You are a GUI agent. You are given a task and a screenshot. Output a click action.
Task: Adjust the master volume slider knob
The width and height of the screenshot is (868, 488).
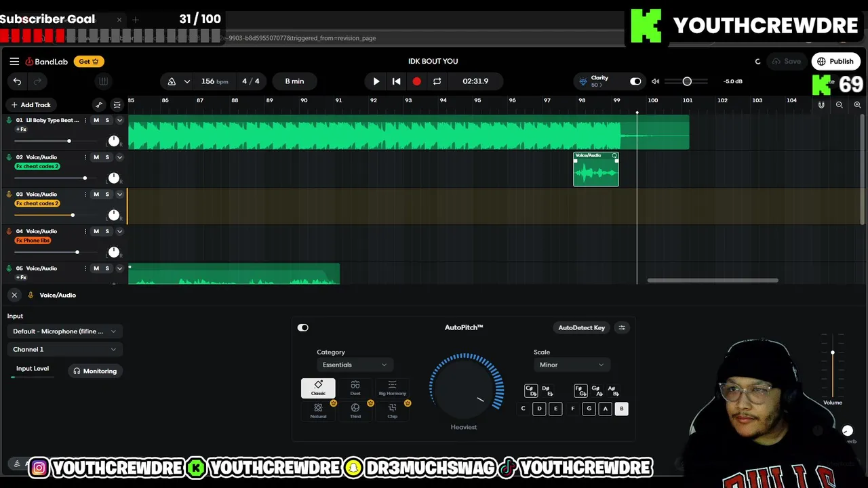[687, 81]
